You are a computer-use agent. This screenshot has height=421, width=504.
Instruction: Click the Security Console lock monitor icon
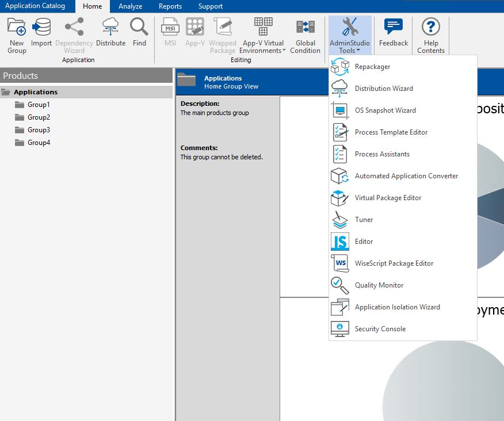coord(340,329)
